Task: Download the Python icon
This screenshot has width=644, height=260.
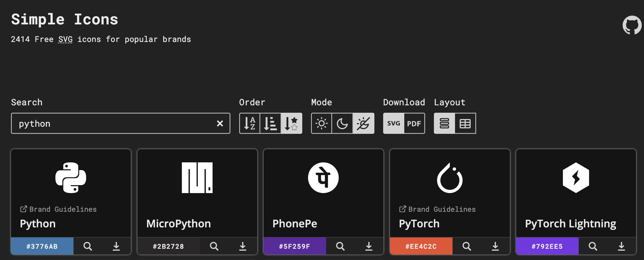Action: click(x=116, y=246)
